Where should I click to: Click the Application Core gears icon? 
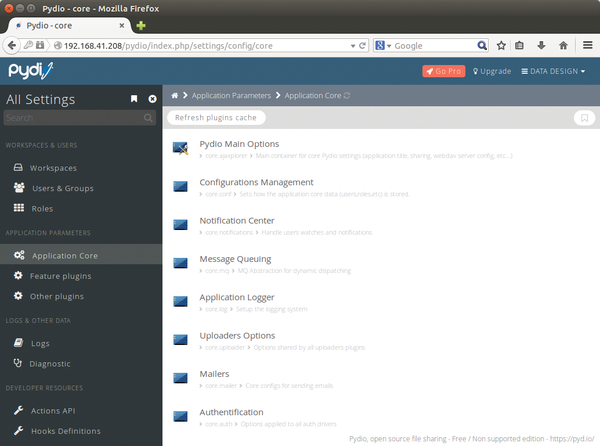point(19,255)
